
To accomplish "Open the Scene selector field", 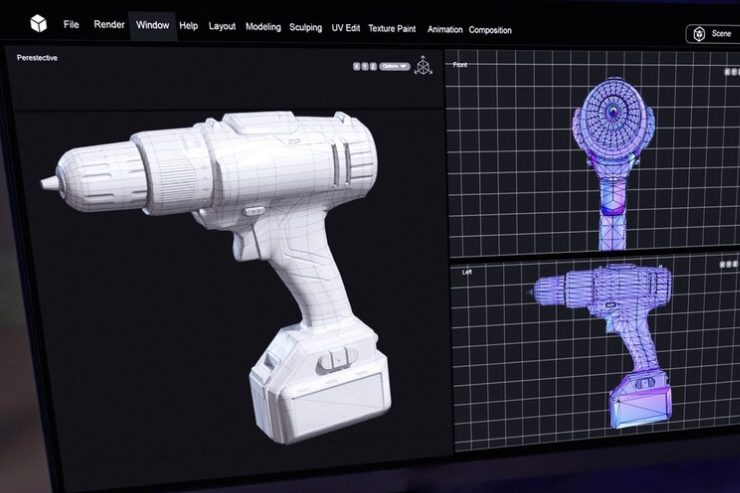I will coord(713,34).
